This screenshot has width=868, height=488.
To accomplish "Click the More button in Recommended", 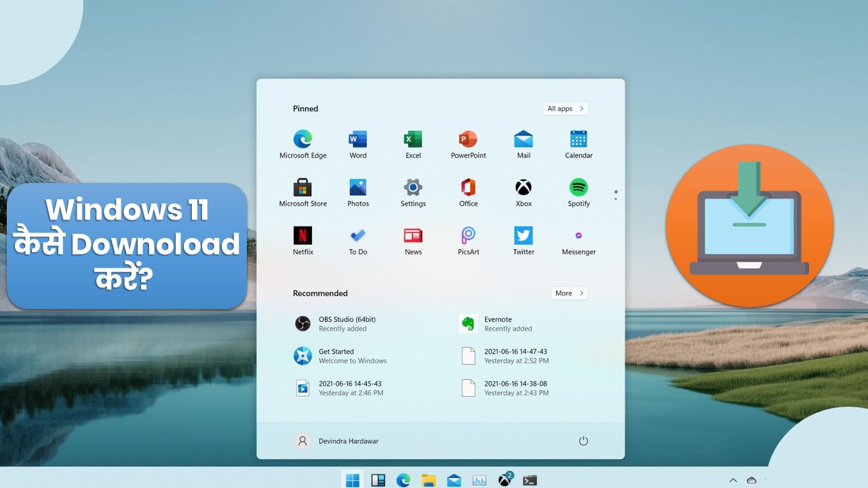I will coord(569,293).
